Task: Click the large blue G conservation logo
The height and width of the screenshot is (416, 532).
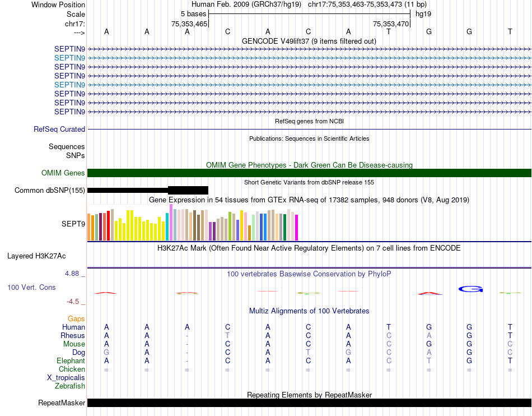Action: tap(470, 289)
